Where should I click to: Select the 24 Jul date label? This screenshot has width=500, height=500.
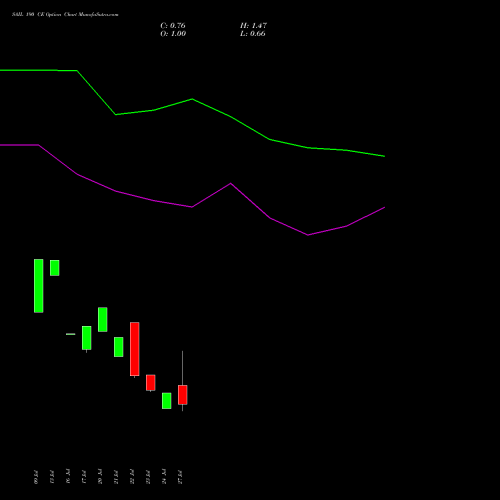[164, 477]
